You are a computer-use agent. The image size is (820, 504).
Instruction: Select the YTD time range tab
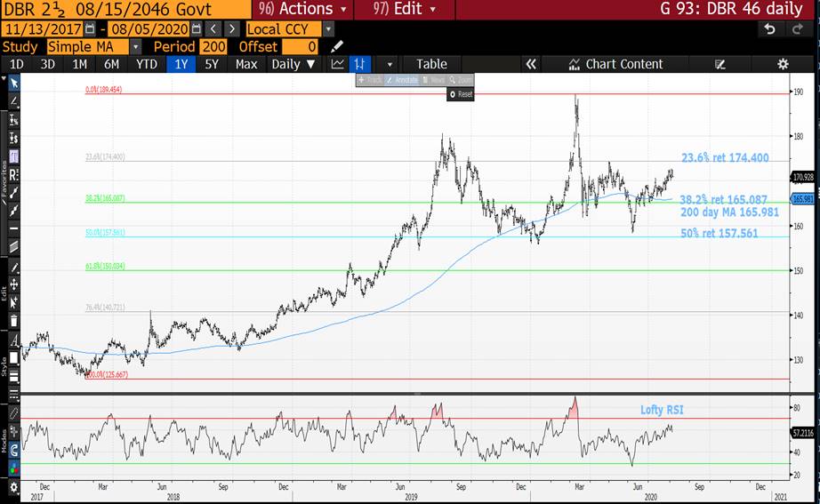147,64
